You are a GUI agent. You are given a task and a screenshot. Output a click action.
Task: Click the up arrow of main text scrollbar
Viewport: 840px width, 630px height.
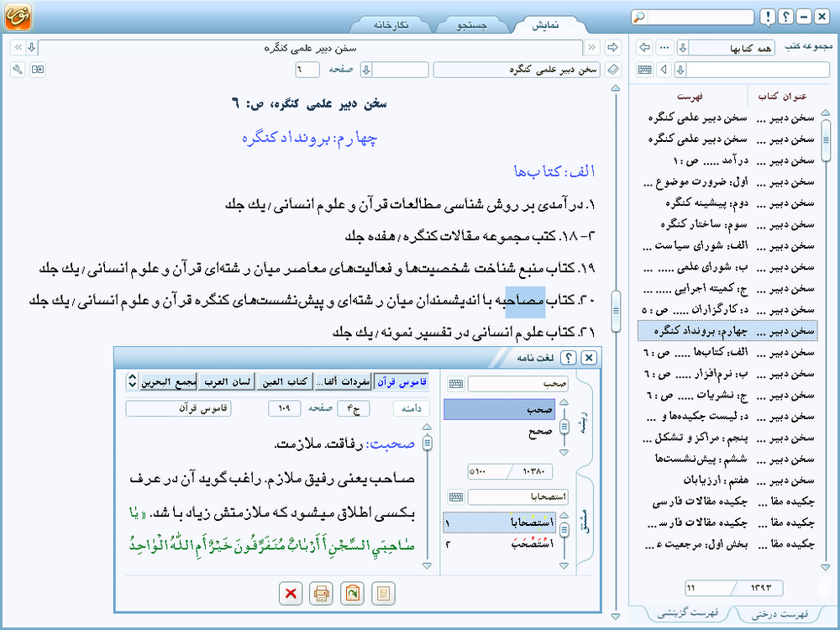(616, 88)
